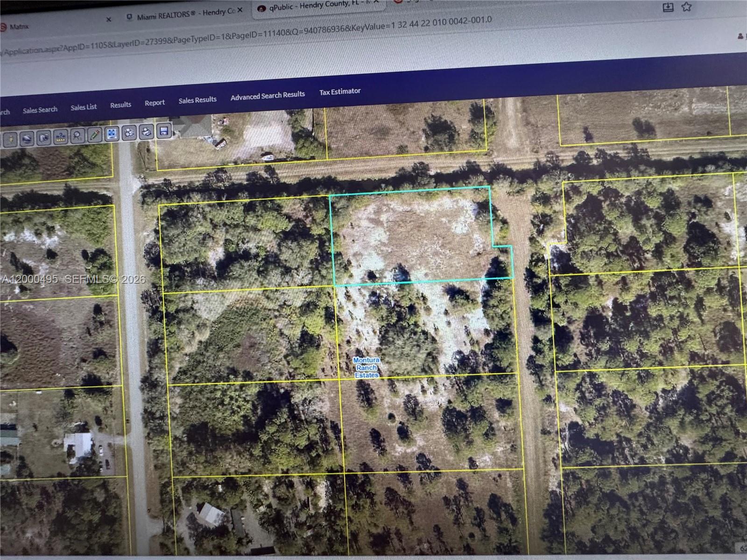Click the Montura Ranch Estates map label
The image size is (747, 560).
pyautogui.click(x=366, y=368)
